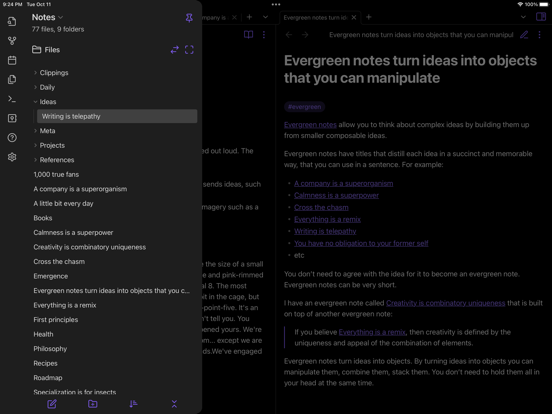Open First principles note
The width and height of the screenshot is (552, 414).
pyautogui.click(x=56, y=320)
